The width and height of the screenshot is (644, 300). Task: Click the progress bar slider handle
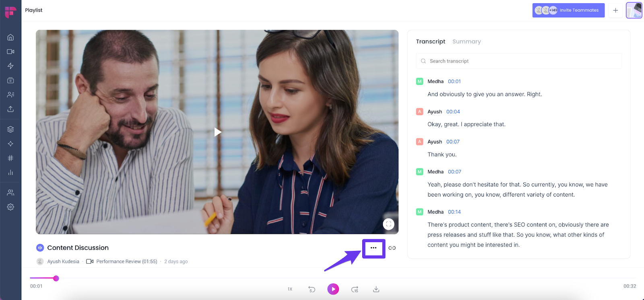coord(56,278)
